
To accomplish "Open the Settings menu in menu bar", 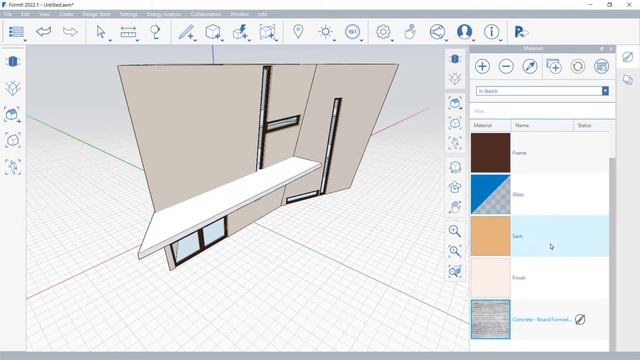I will [x=128, y=14].
